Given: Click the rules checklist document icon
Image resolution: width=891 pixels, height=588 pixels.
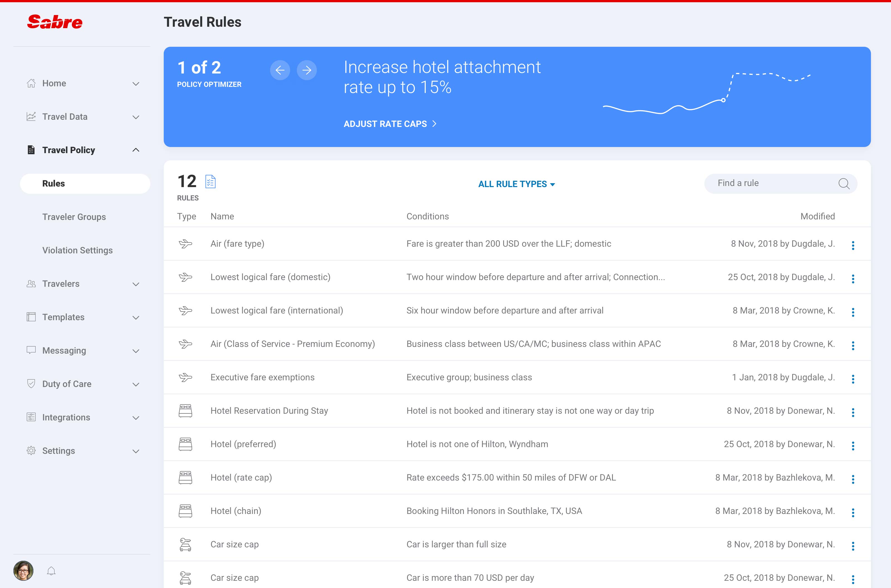Looking at the screenshot, I should tap(210, 182).
